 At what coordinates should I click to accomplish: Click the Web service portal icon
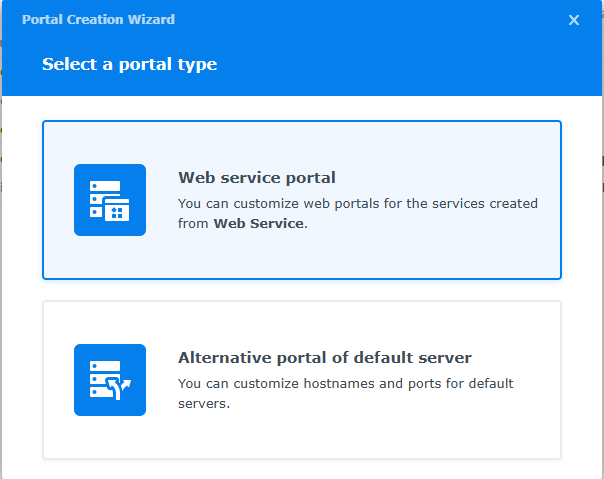click(110, 200)
